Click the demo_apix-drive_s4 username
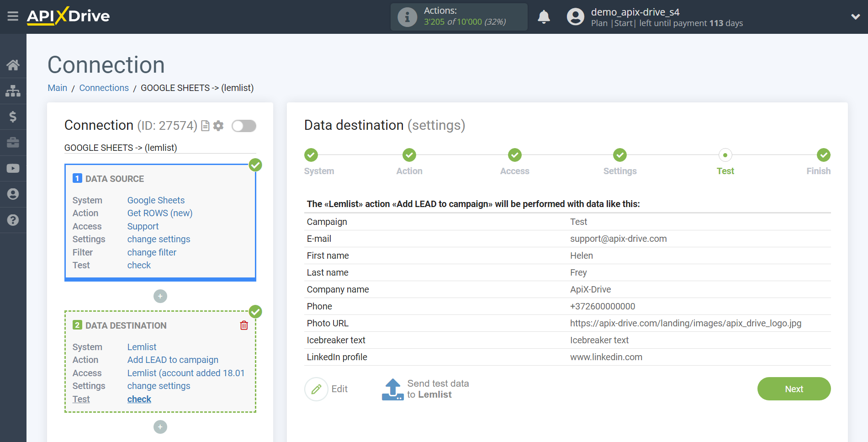This screenshot has height=442, width=868. pos(635,12)
